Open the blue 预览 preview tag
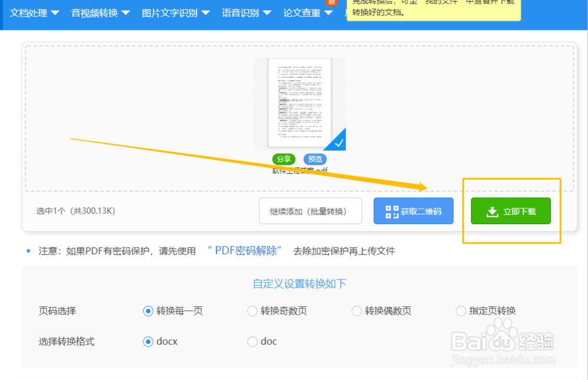 click(315, 159)
